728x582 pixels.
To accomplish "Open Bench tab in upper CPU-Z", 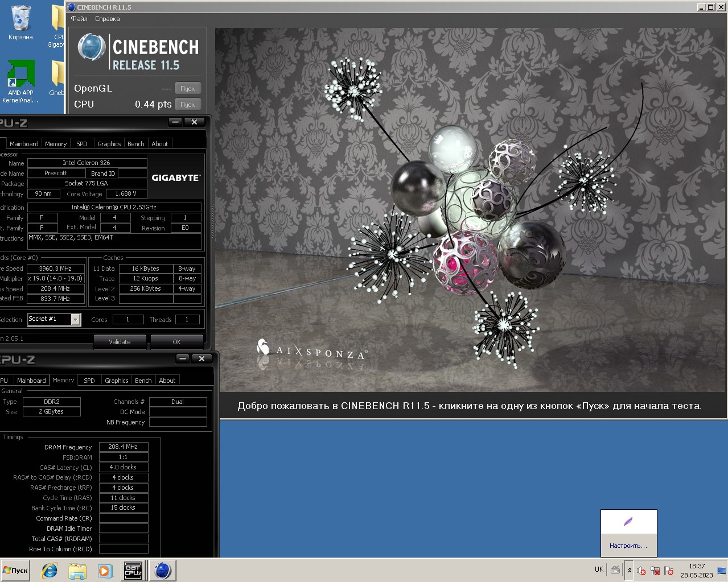I will tap(136, 144).
